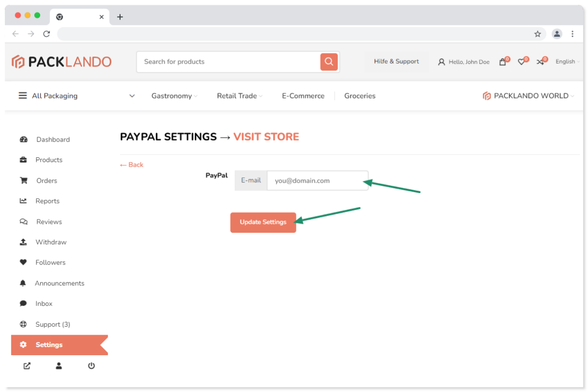588x392 pixels.
Task: Open Inbox in the sidebar
Action: tap(44, 304)
